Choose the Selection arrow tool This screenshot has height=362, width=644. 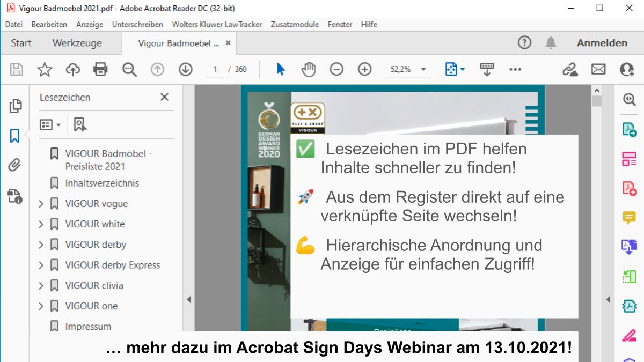tap(280, 69)
